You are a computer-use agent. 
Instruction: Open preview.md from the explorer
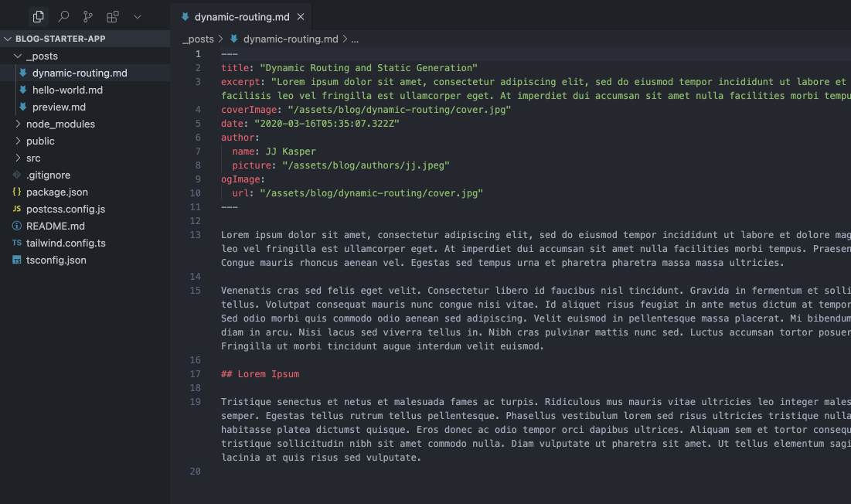[59, 107]
